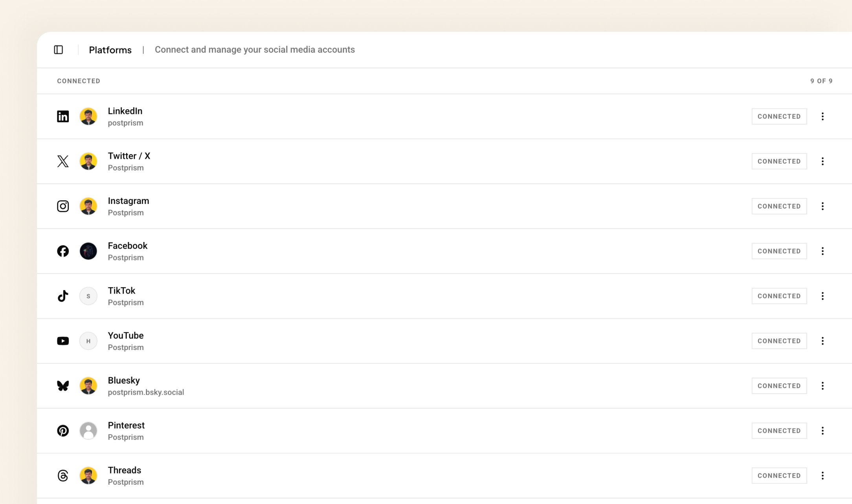
Task: Open the Threads three-dot menu
Action: pos(823,476)
